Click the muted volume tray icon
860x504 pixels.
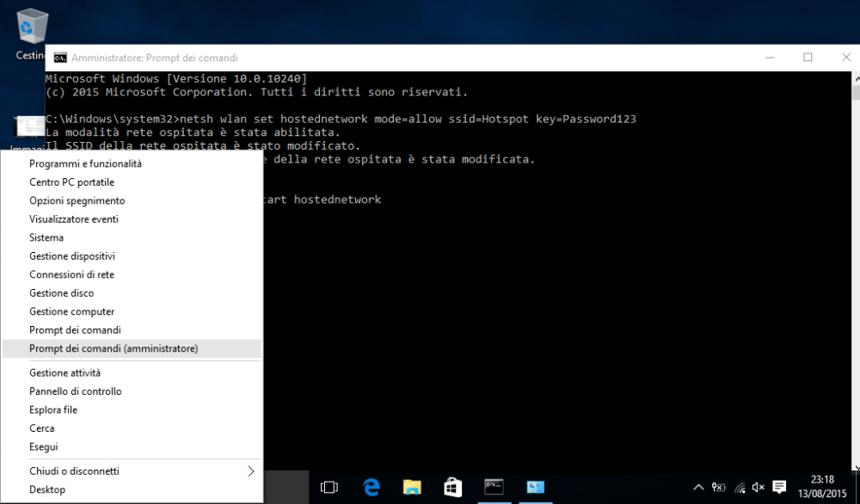tap(759, 488)
